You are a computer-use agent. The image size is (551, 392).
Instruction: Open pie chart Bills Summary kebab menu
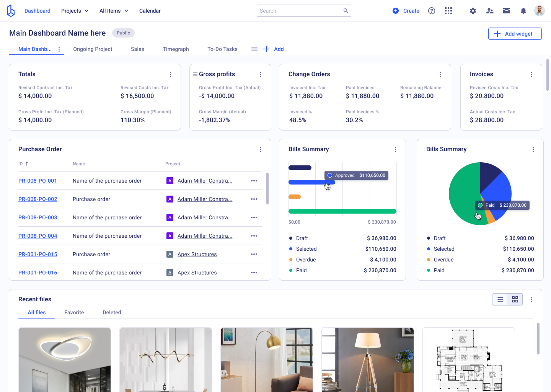(x=533, y=149)
